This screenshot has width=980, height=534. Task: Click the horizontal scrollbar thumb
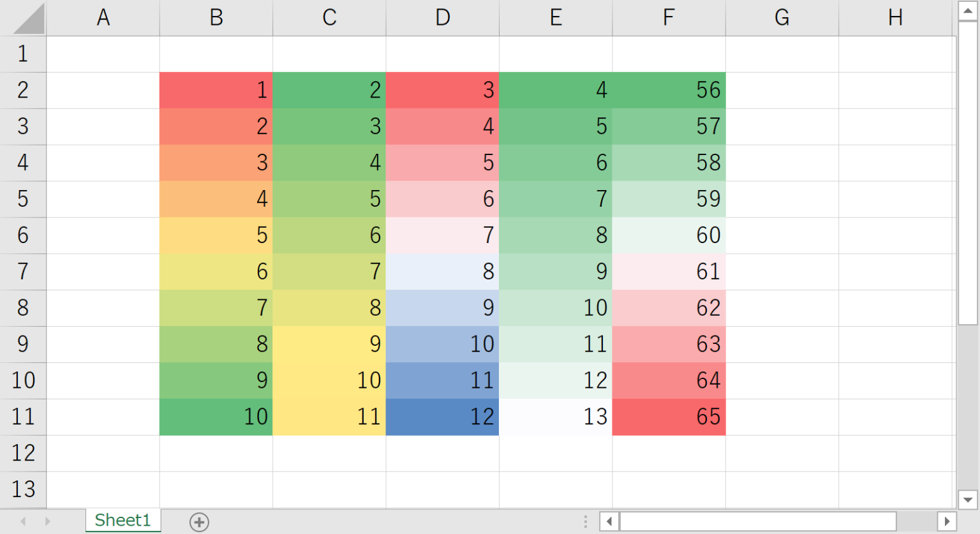758,521
